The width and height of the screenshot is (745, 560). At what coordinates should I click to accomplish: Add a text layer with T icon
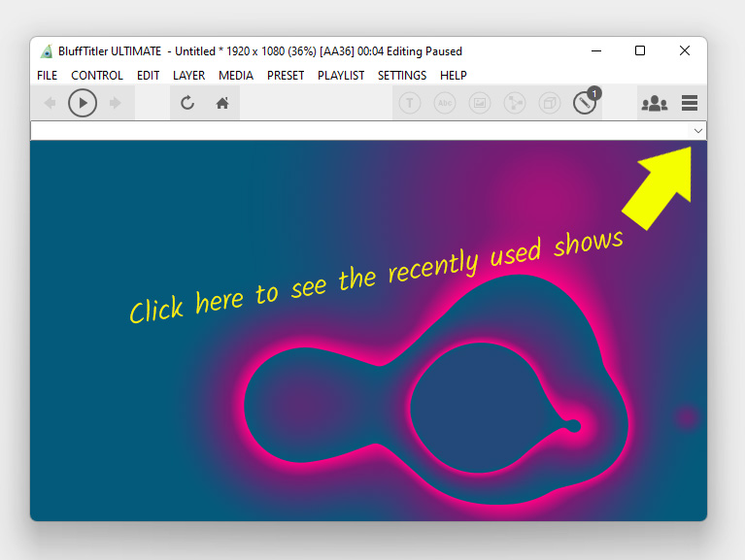(410, 103)
